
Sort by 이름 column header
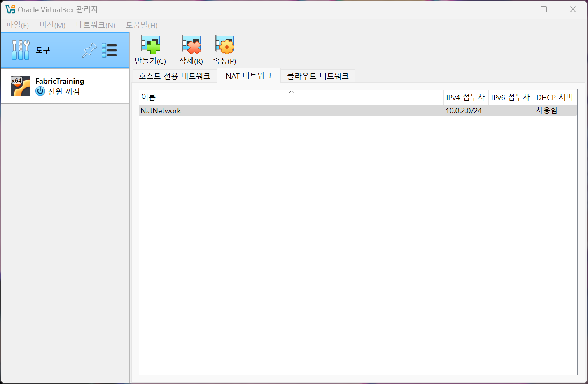(291, 97)
